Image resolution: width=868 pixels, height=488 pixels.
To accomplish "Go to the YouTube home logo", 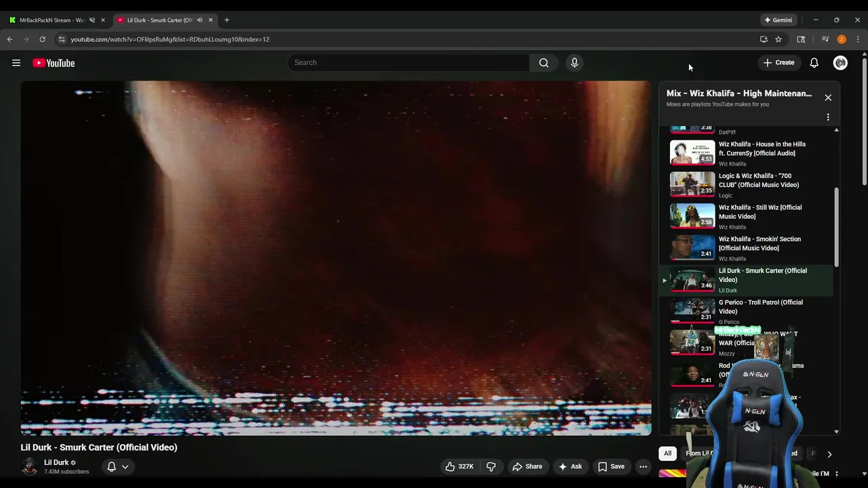I will 54,63.
